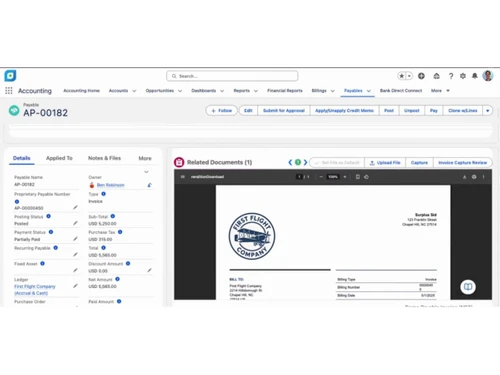Open the notifications bell
The height and width of the screenshot is (375, 500).
pyautogui.click(x=475, y=76)
